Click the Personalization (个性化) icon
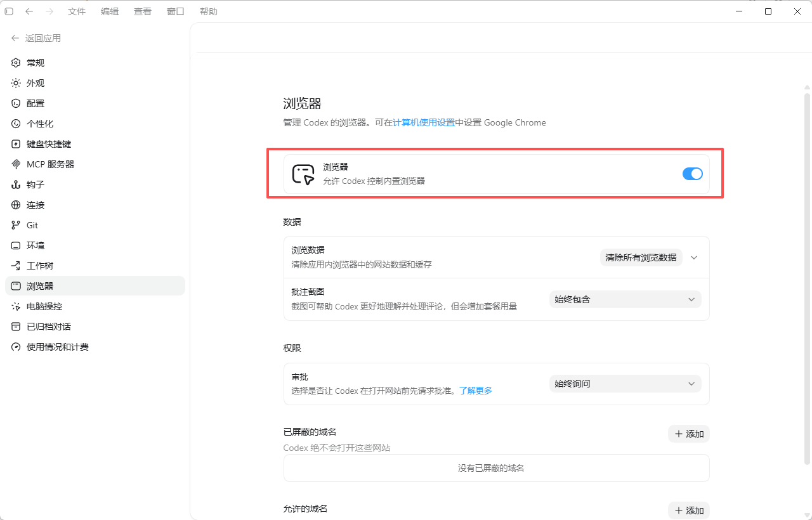 (x=16, y=124)
